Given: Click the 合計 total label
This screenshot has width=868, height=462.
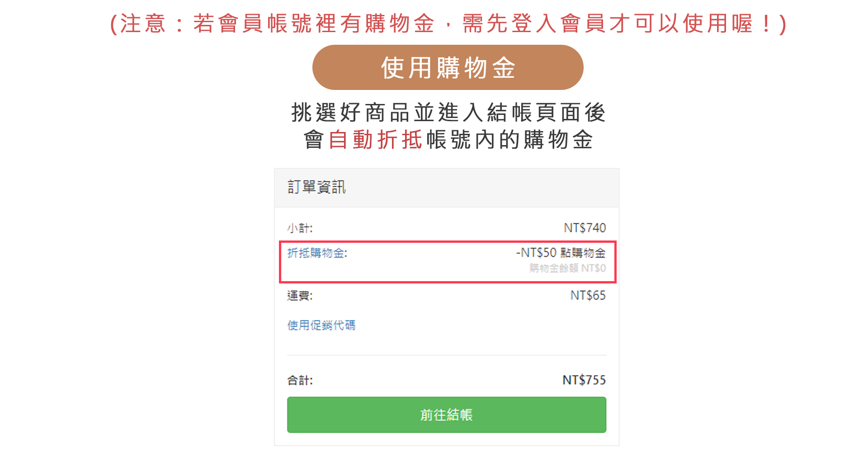Looking at the screenshot, I should coord(300,380).
